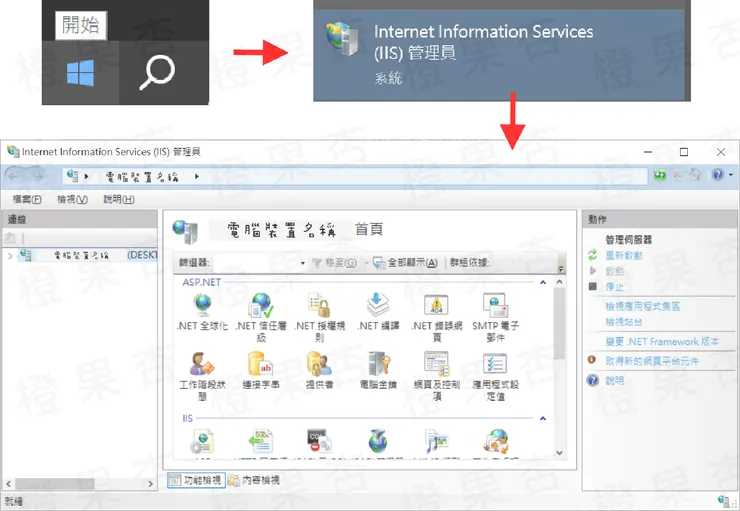The width and height of the screenshot is (740, 511).
Task: Collapse the IIS group section
Action: pos(543,418)
